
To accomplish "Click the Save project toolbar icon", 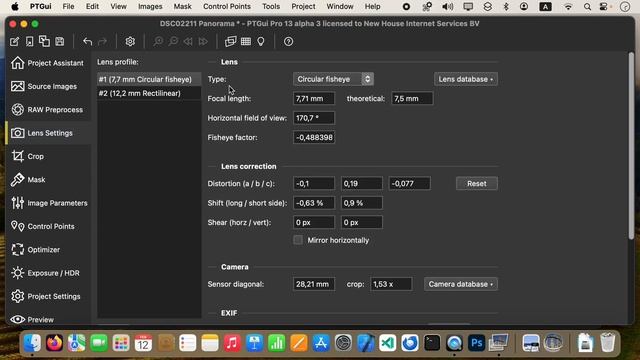I will [x=60, y=41].
